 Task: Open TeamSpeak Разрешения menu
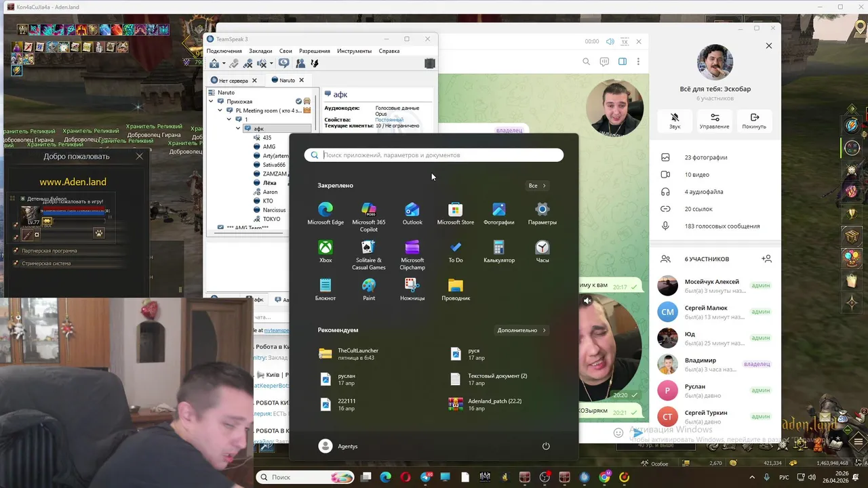pos(315,51)
